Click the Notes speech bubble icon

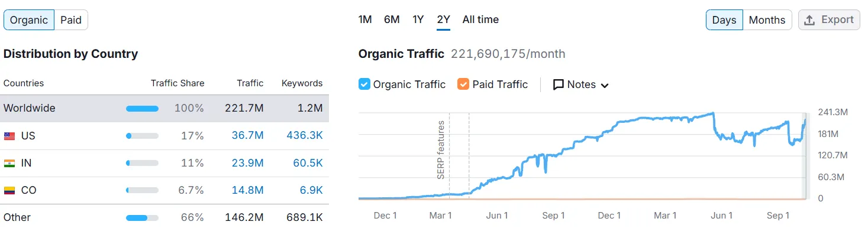[558, 84]
